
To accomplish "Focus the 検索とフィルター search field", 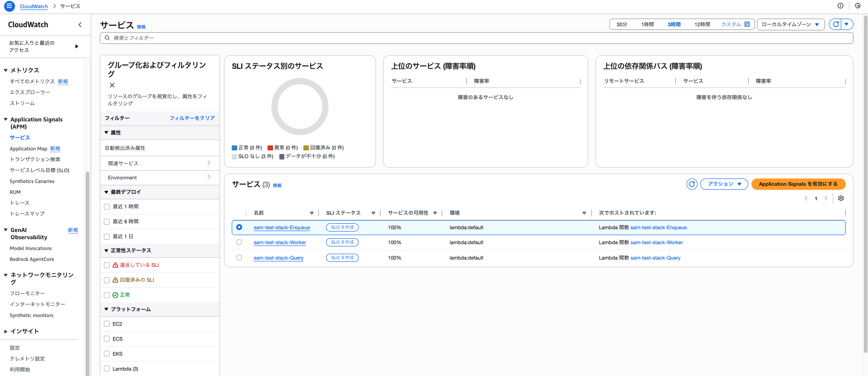I will [x=476, y=38].
